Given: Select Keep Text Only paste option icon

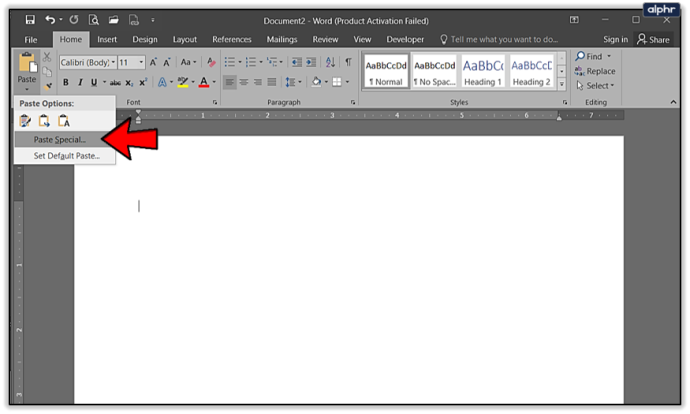Looking at the screenshot, I should click(x=64, y=121).
